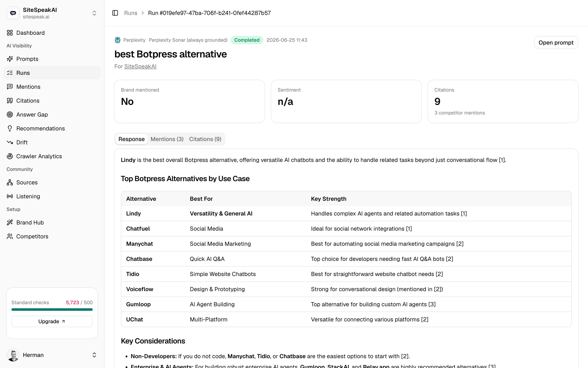Click the Sources network icon
The height and width of the screenshot is (368, 588).
[x=10, y=182]
